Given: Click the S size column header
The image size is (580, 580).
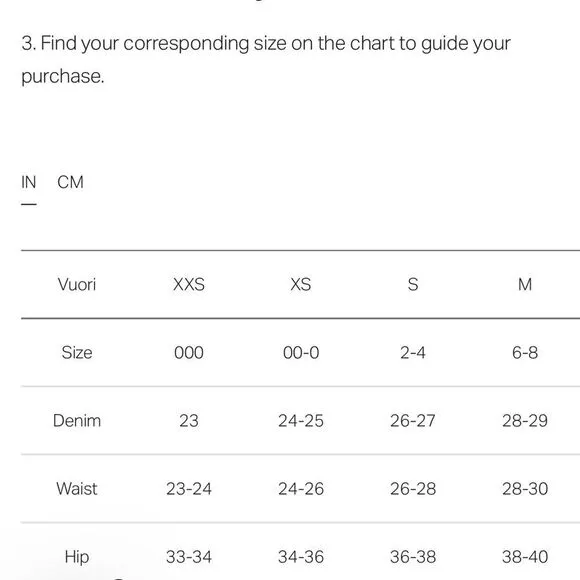Looking at the screenshot, I should 413,284.
